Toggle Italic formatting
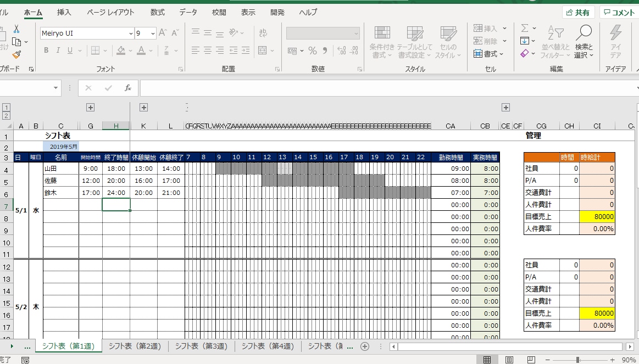Viewport: 639px width, 364px height. (x=58, y=51)
